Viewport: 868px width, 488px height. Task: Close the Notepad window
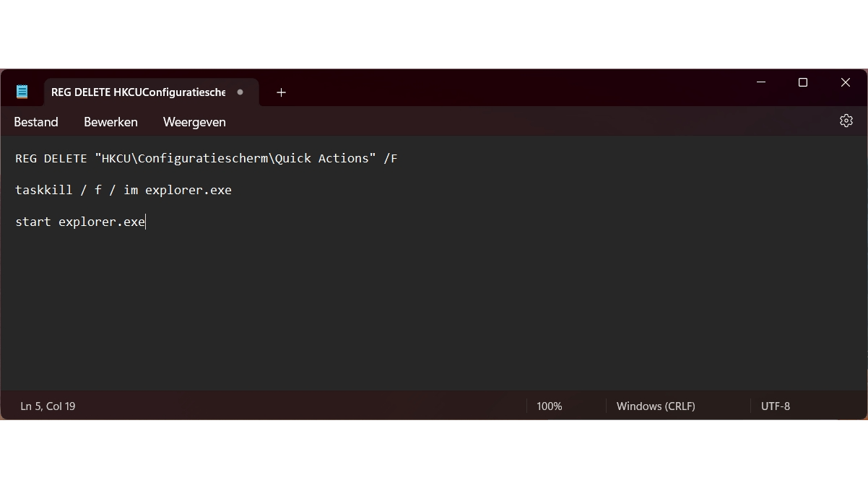coord(846,82)
